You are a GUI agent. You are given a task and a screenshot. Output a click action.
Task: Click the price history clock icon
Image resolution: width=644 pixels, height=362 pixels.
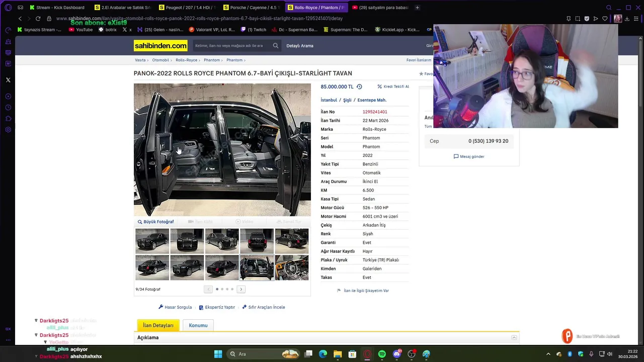coord(359,86)
